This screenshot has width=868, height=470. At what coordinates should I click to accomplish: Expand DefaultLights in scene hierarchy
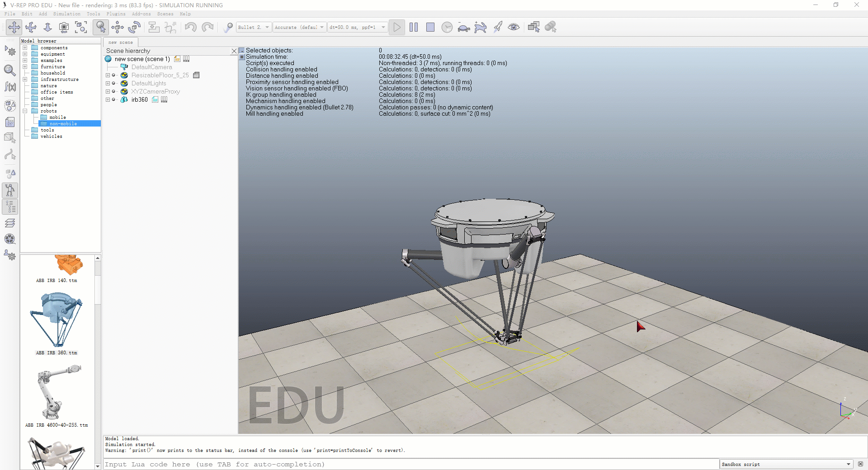pos(108,84)
